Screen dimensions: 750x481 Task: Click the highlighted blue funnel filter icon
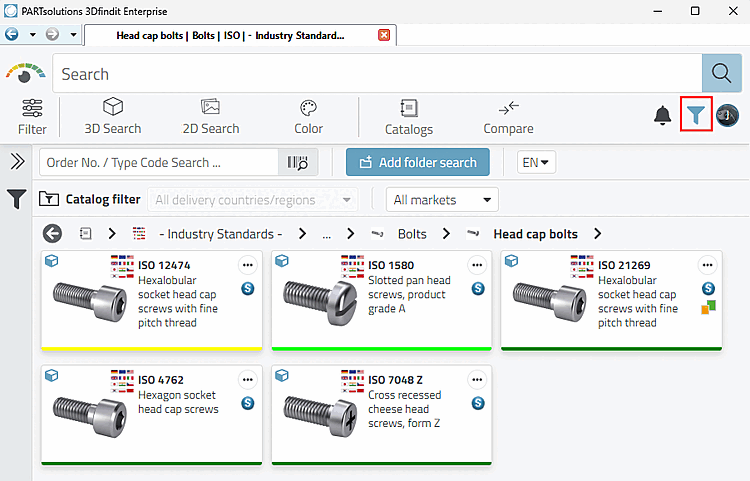(x=696, y=115)
